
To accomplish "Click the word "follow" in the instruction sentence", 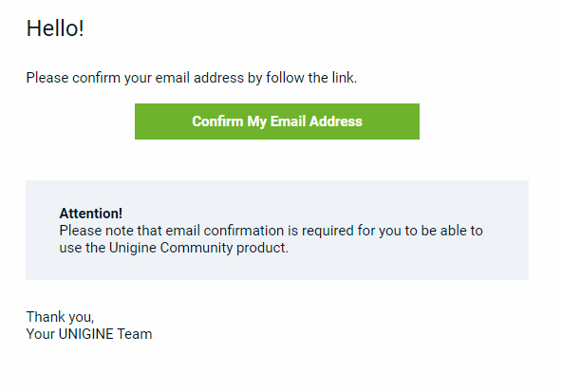I will pos(285,78).
